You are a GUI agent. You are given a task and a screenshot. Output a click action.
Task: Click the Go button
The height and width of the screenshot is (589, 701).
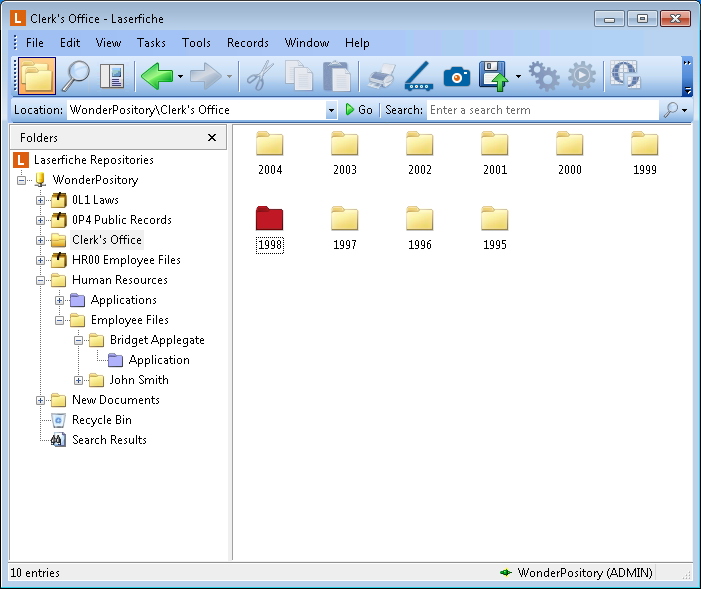pos(359,110)
